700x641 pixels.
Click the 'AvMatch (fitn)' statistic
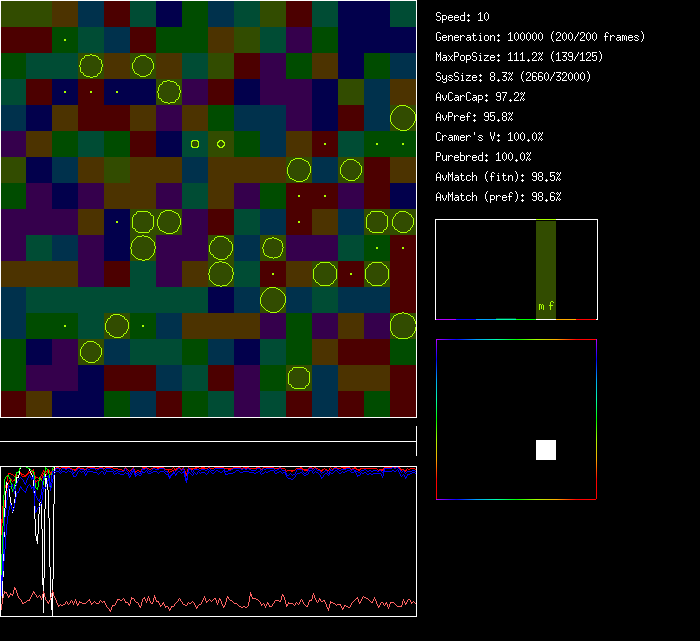click(x=498, y=177)
